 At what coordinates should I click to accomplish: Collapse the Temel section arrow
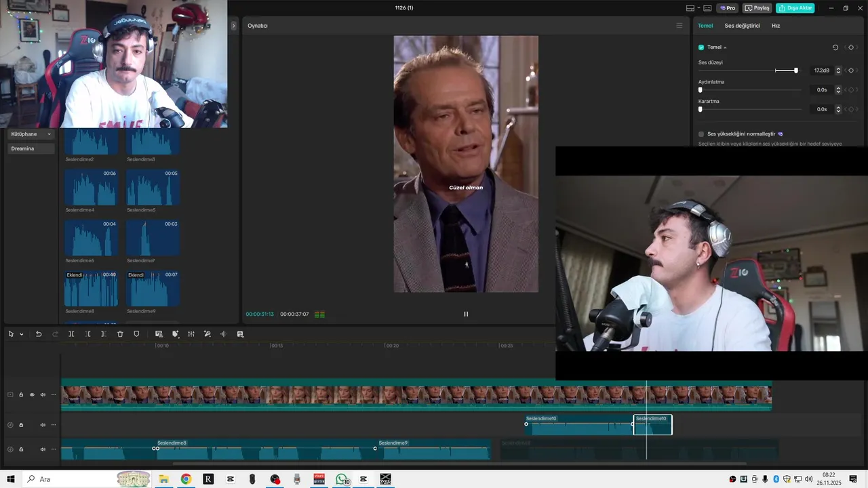[x=725, y=47]
